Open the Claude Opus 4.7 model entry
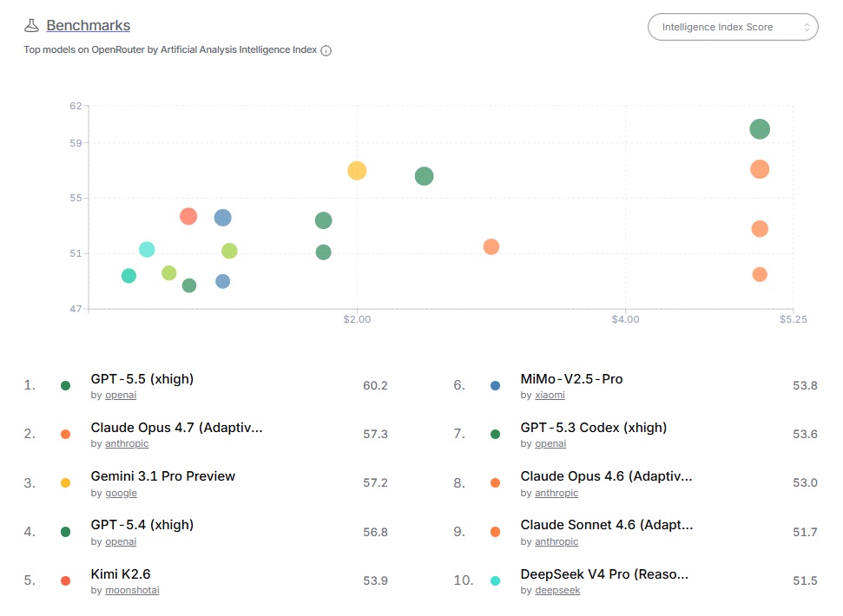 pyautogui.click(x=176, y=428)
